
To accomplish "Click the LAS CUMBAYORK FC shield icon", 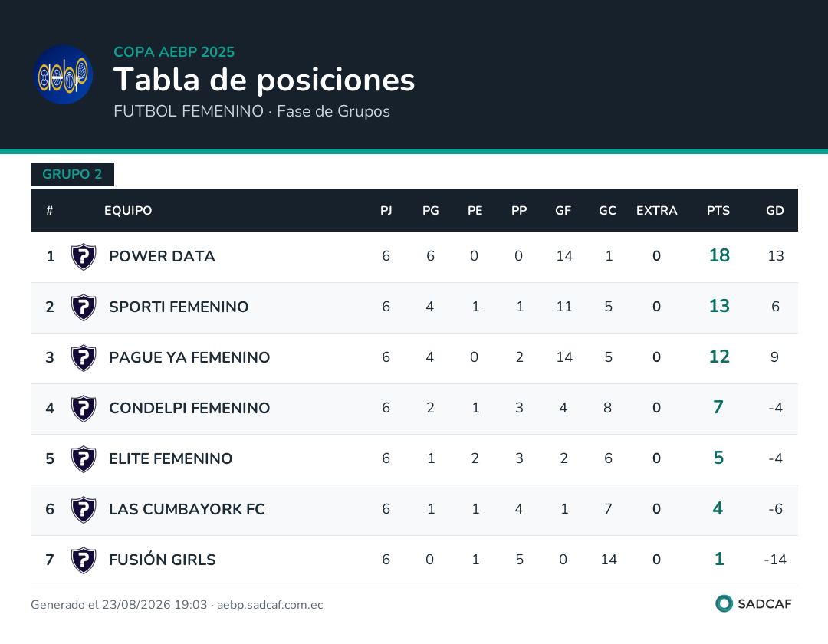I will click(84, 510).
